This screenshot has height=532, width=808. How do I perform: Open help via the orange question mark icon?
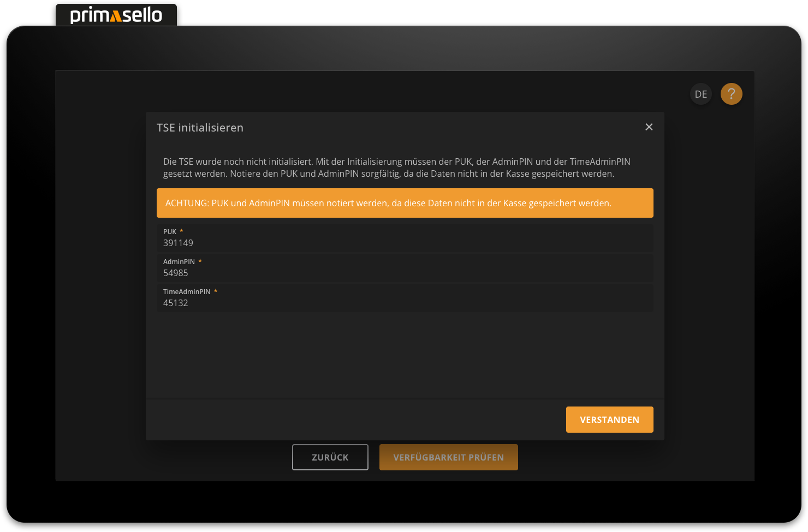tap(732, 94)
